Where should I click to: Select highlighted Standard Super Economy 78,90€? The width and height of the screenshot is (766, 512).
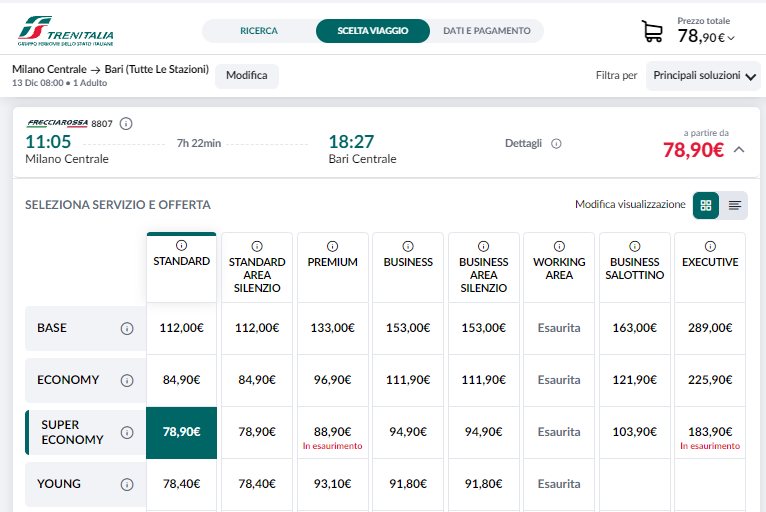click(181, 432)
